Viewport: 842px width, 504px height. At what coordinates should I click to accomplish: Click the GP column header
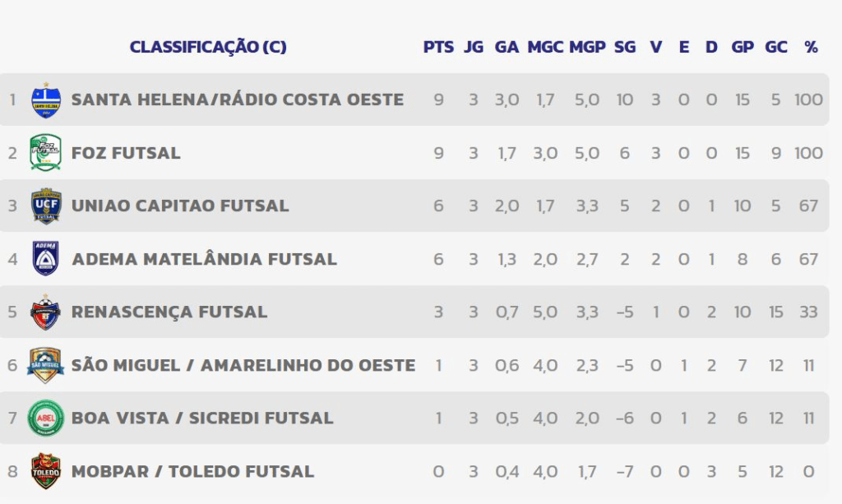click(743, 47)
